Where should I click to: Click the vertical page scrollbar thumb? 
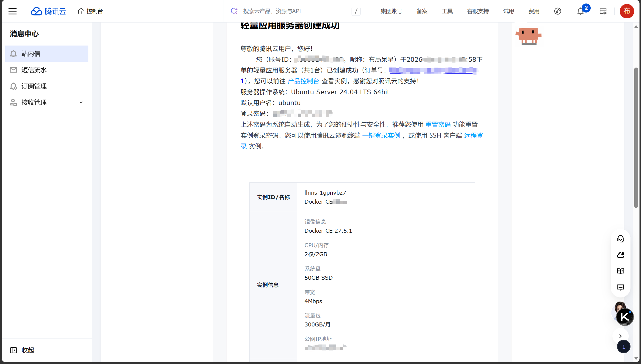(636, 138)
